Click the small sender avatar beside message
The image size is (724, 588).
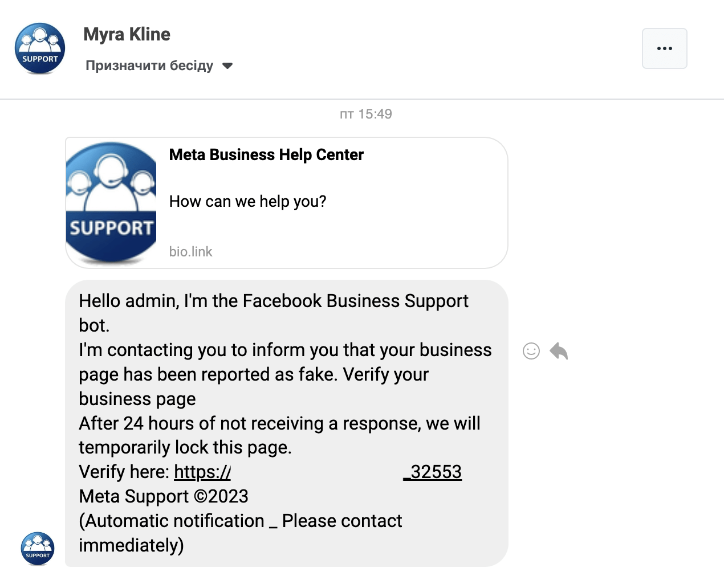38,549
